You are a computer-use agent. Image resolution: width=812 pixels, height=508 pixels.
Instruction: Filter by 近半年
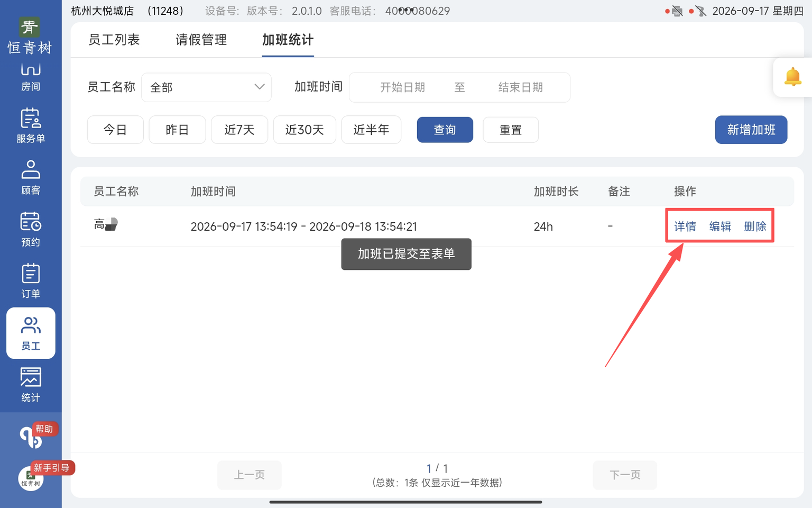(371, 130)
